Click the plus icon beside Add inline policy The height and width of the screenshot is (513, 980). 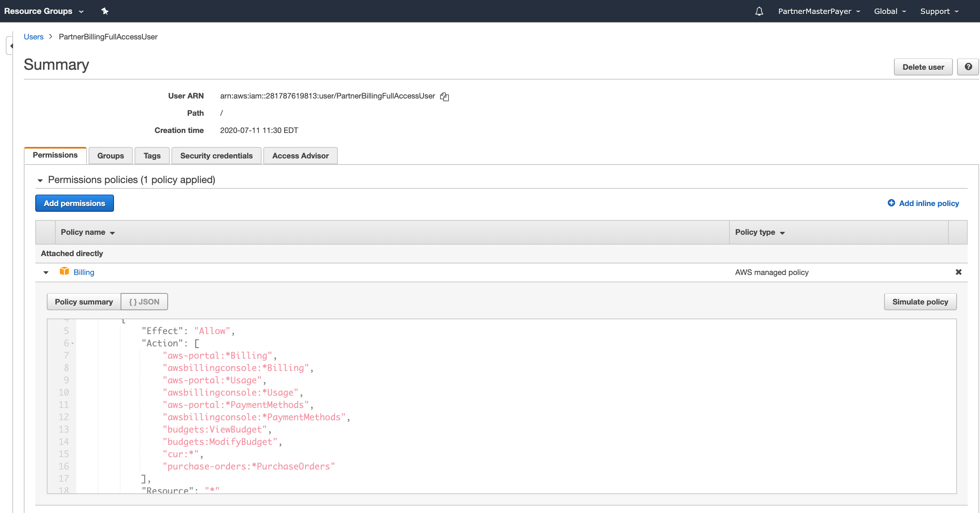891,203
